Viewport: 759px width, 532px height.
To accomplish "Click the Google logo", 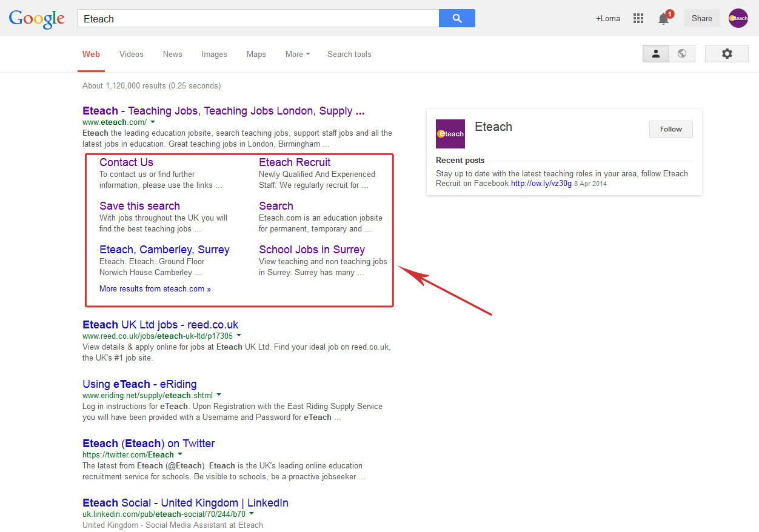I will (36, 19).
